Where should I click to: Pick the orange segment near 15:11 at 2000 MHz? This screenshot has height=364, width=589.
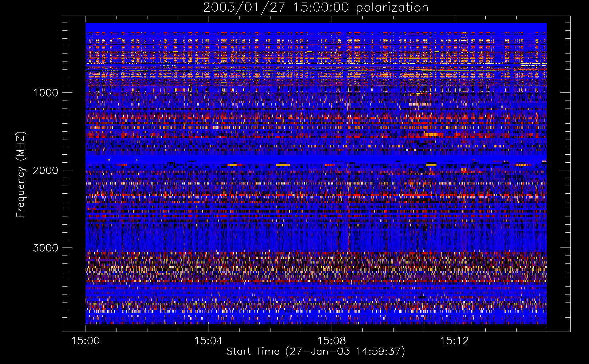(431, 165)
